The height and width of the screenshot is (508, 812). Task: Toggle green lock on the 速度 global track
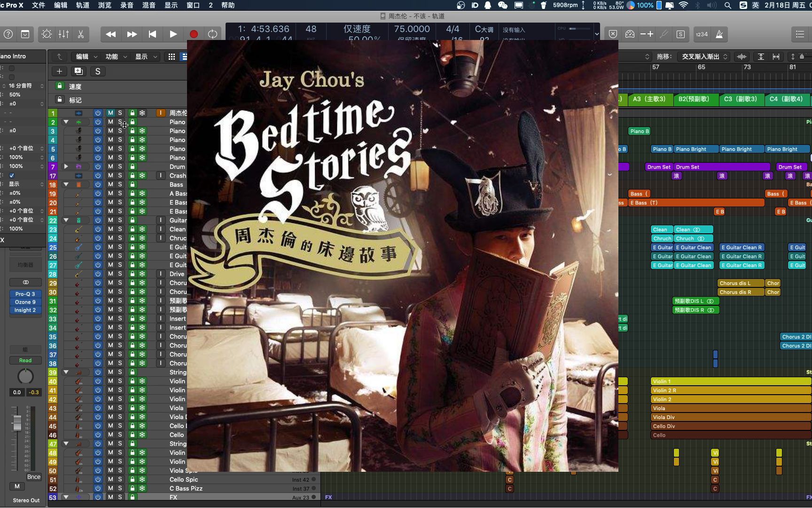point(59,86)
